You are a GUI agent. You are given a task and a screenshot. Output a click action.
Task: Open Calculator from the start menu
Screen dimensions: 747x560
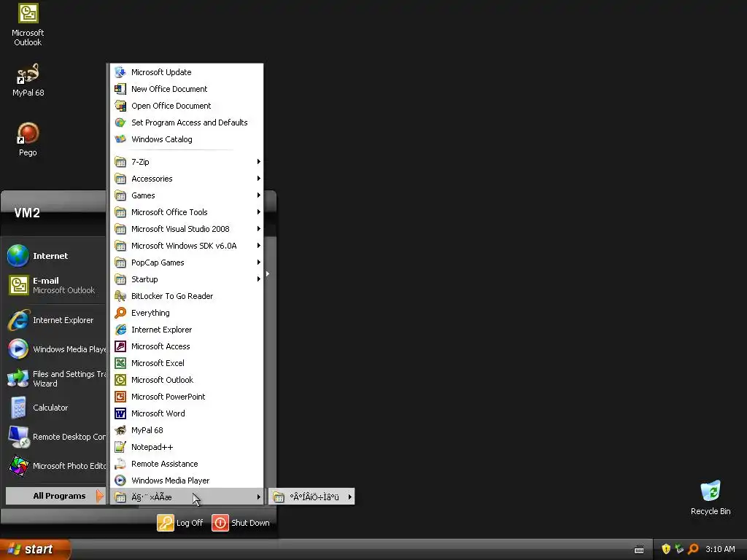[x=55, y=408]
